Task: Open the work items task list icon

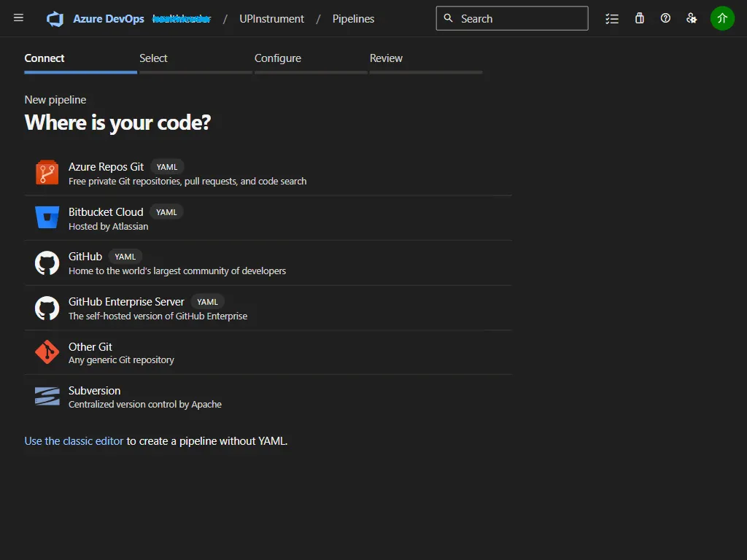Action: pyautogui.click(x=612, y=18)
